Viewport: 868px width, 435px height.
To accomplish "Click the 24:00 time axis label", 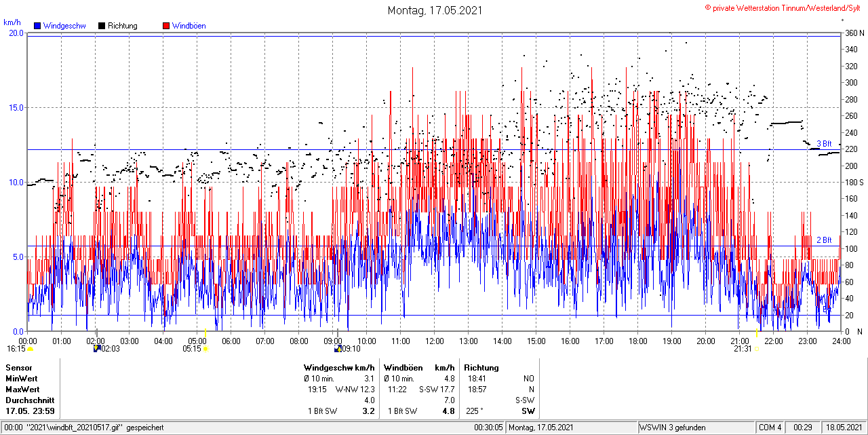I will tap(841, 341).
